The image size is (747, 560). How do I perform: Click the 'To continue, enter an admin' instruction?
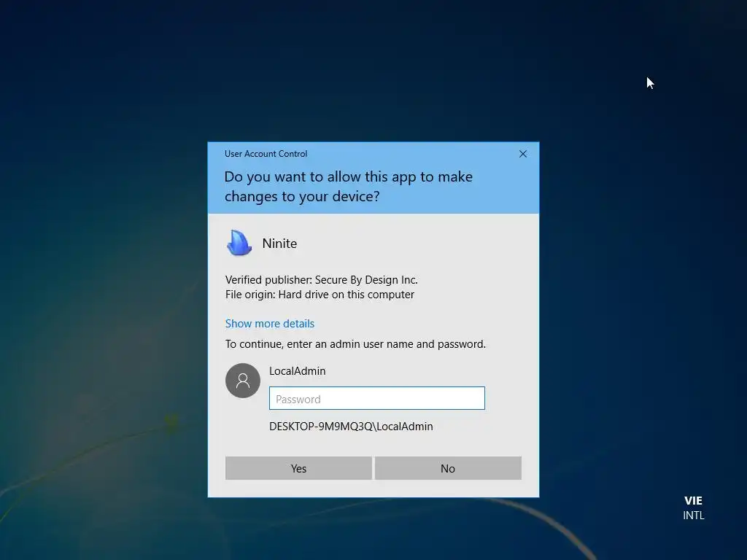[x=355, y=344]
